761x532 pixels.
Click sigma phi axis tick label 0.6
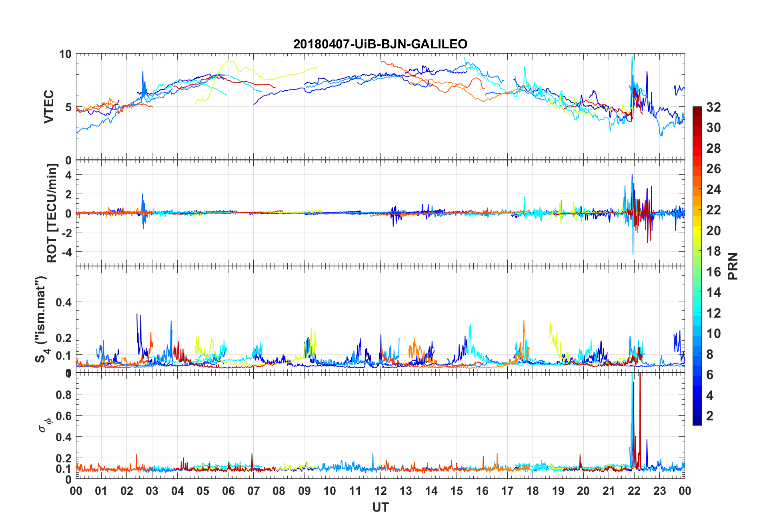pos(64,416)
